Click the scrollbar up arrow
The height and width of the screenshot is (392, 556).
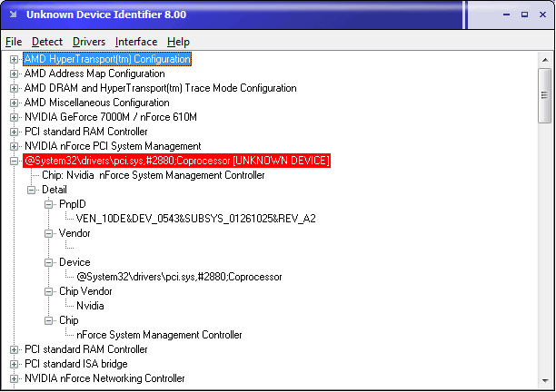click(545, 60)
